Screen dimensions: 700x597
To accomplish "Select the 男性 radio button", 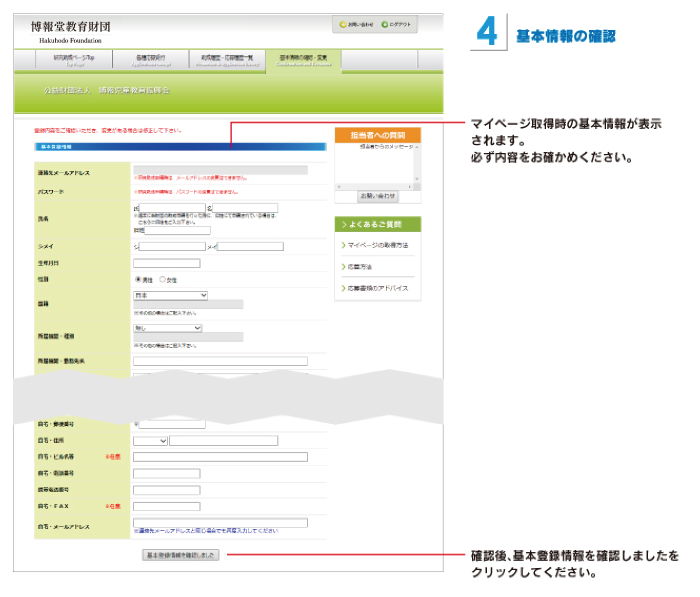I will click(x=138, y=280).
